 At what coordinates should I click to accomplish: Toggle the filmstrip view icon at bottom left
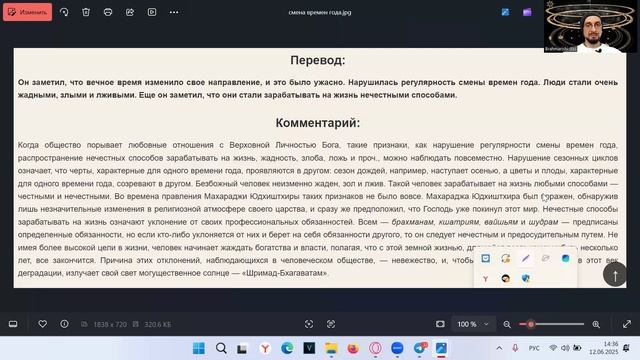pos(13,324)
